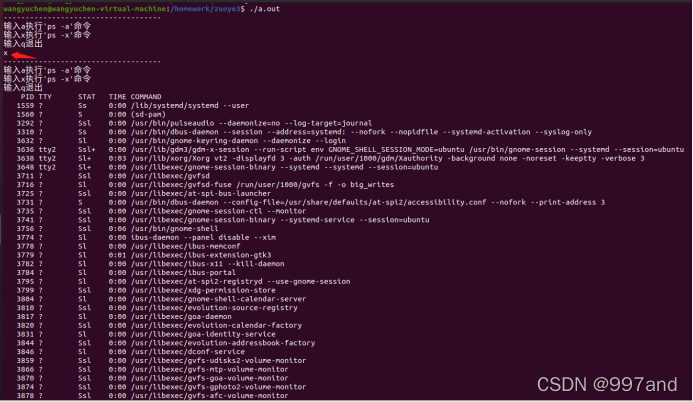
Task: Click the gvfs-afc-volume-monitor process line
Action: [152, 396]
